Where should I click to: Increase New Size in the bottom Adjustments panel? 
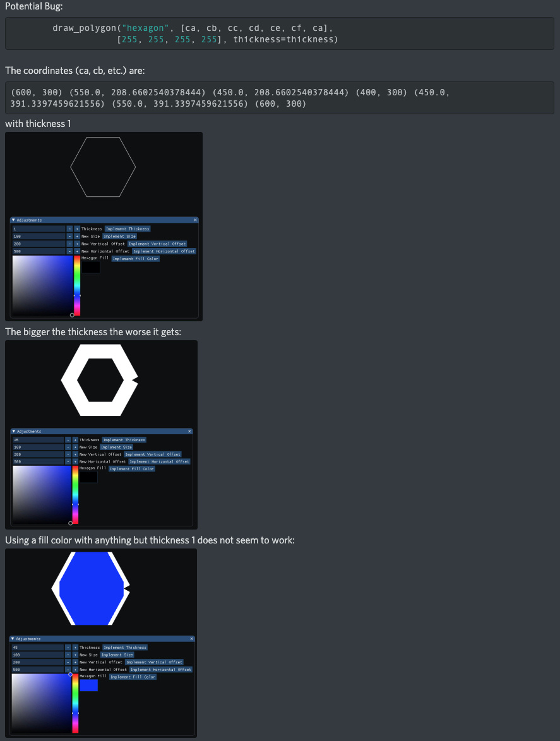(x=76, y=655)
